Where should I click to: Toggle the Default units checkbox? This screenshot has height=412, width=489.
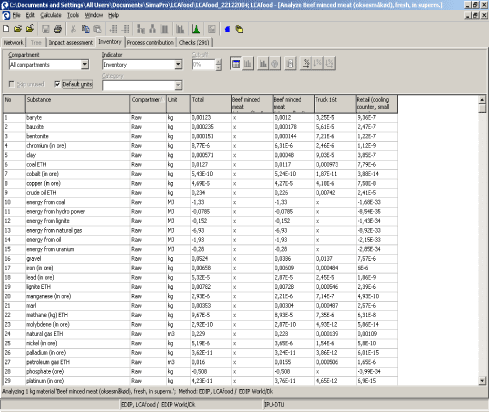(57, 84)
